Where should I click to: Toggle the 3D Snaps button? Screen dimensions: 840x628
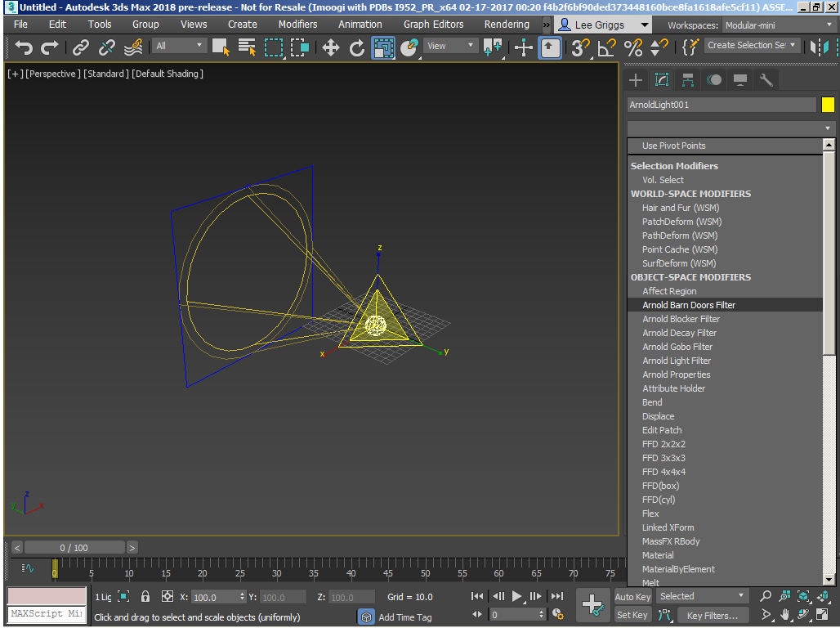pyautogui.click(x=579, y=47)
